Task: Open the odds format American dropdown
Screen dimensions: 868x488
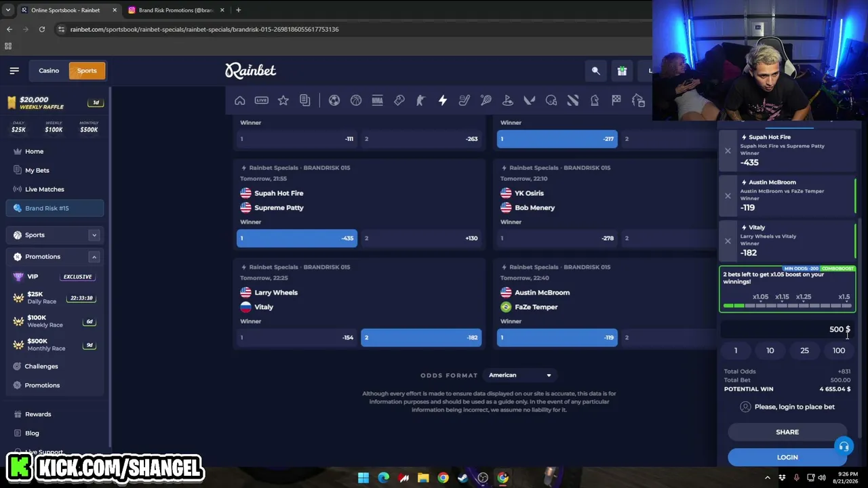Action: pyautogui.click(x=519, y=375)
